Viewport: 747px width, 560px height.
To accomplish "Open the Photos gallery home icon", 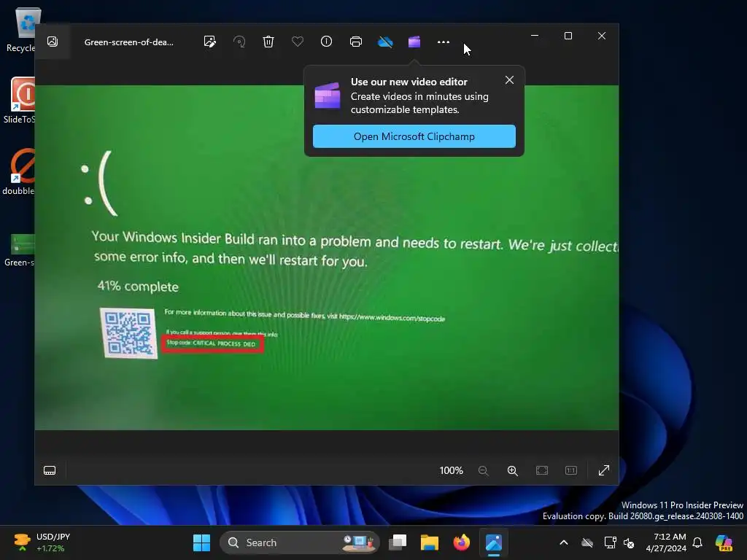I will (53, 42).
